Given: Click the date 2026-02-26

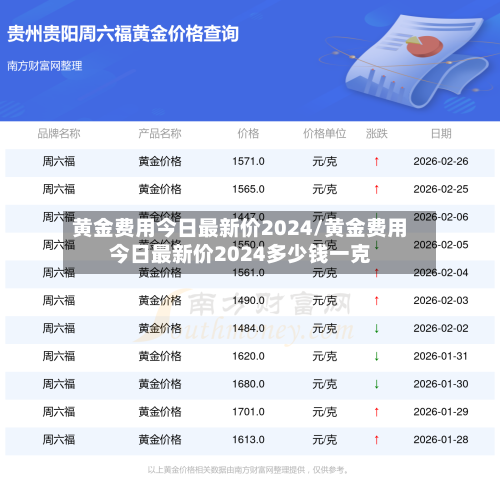Looking at the screenshot, I should [441, 162].
